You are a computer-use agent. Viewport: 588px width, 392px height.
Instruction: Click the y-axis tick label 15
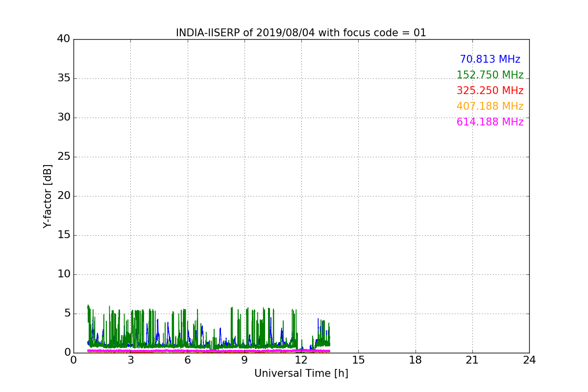64,235
